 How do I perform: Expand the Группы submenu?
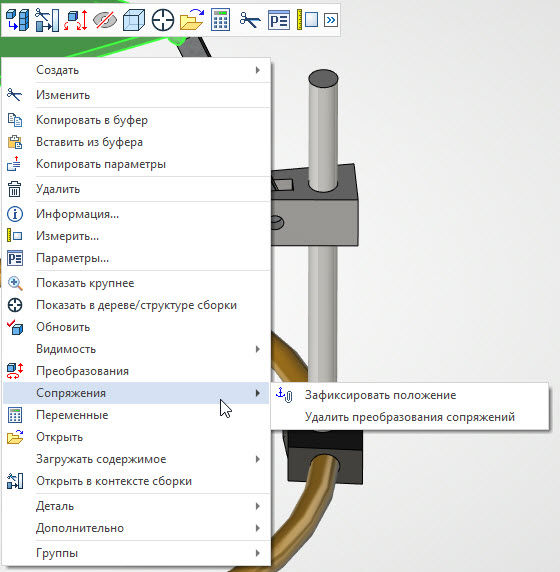(136, 553)
